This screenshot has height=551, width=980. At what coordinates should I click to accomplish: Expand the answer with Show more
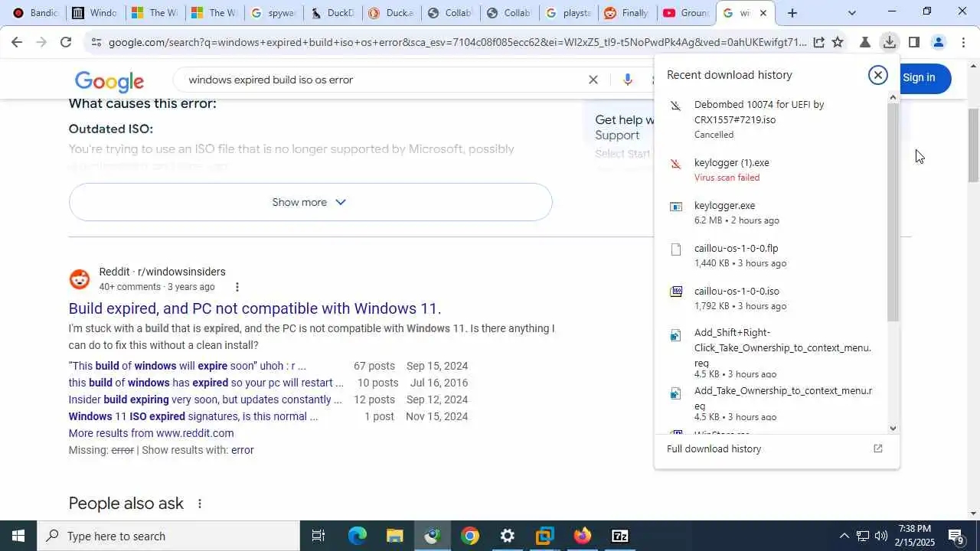tap(310, 202)
